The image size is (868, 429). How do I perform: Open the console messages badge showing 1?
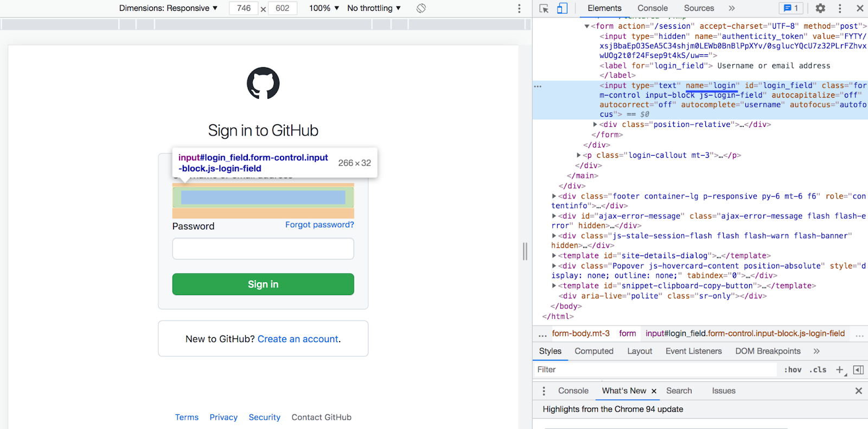tap(792, 8)
